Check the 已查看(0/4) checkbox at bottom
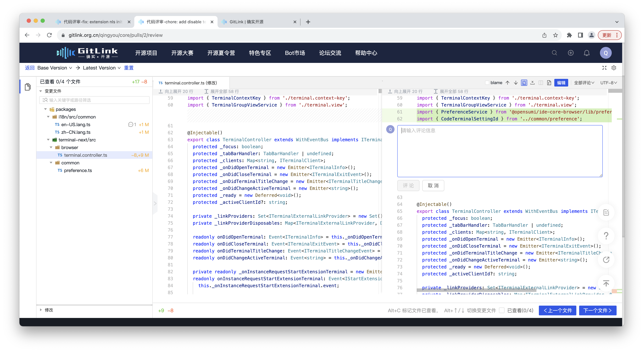This screenshot has height=352, width=644. (x=502, y=310)
